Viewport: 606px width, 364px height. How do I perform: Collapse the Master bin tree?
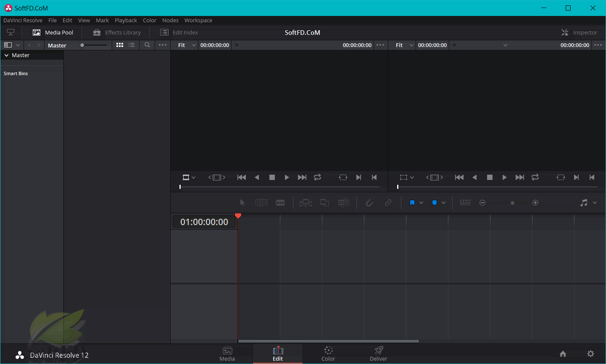[x=6, y=55]
